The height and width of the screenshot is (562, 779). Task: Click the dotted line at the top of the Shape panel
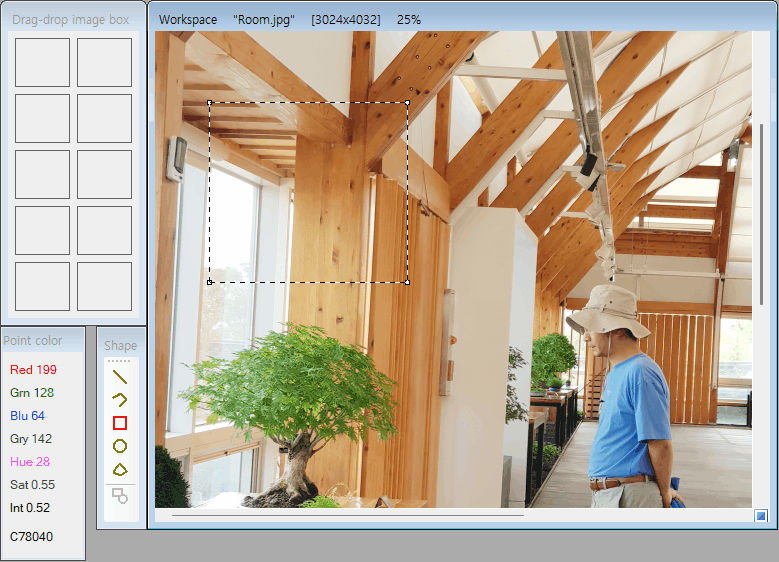tap(119, 361)
